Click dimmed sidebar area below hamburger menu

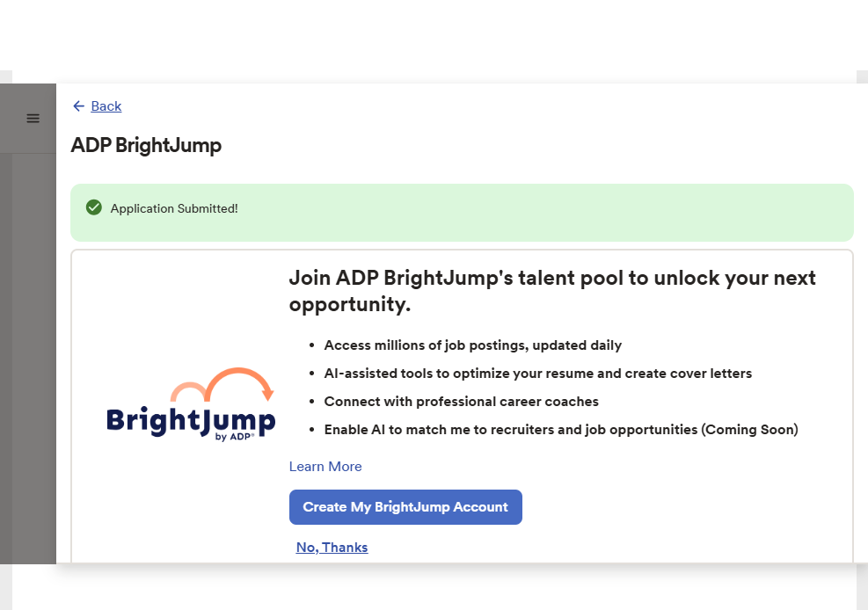click(33, 352)
